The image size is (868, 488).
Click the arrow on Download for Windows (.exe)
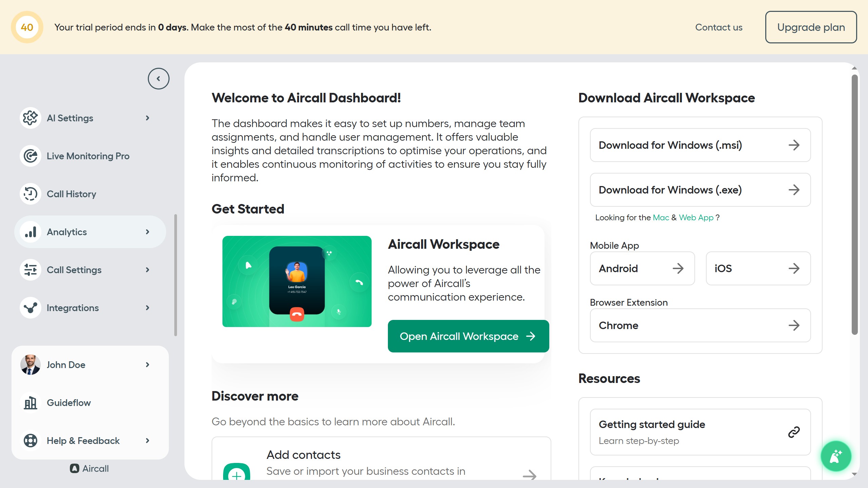[794, 190]
